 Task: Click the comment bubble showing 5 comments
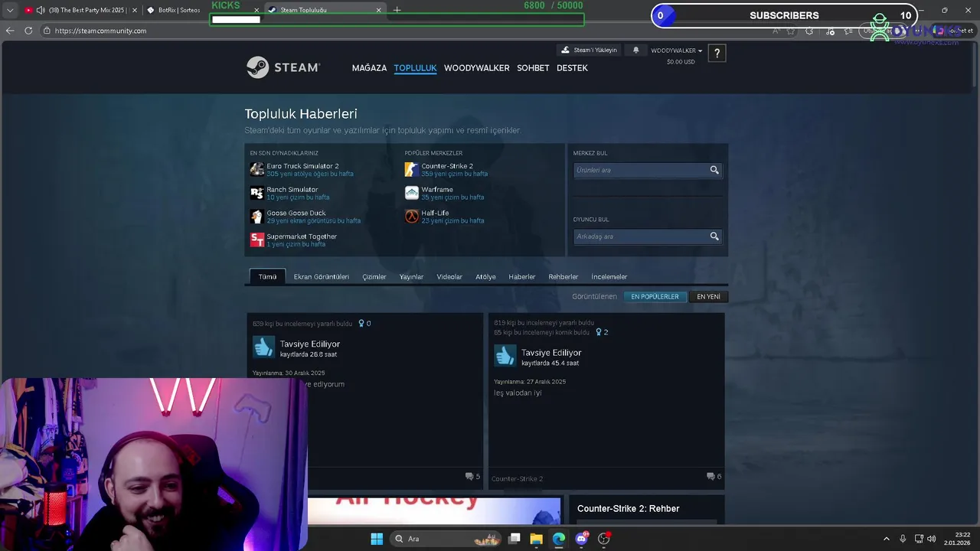tap(469, 476)
